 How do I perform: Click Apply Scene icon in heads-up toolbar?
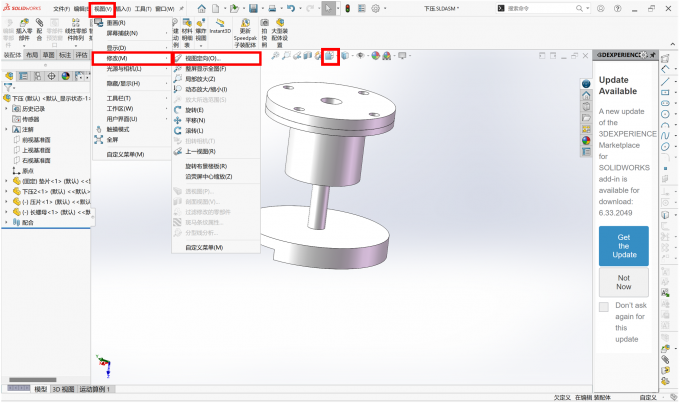coord(386,56)
